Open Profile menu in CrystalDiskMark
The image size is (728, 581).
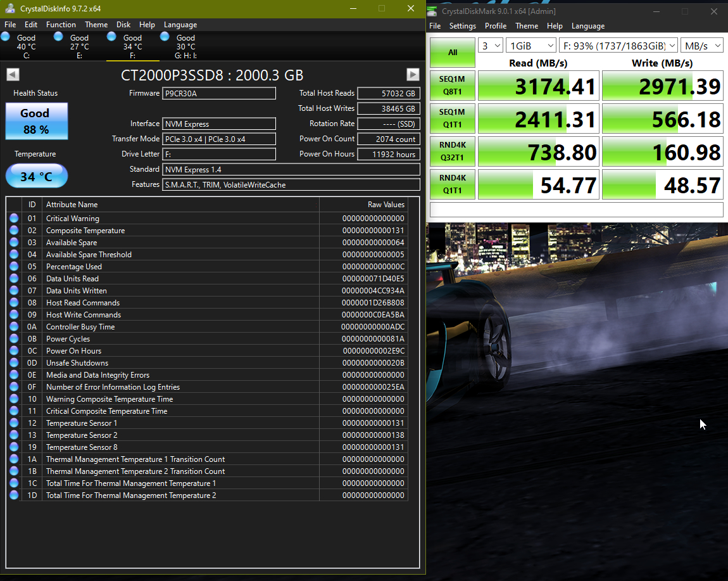[x=496, y=26]
